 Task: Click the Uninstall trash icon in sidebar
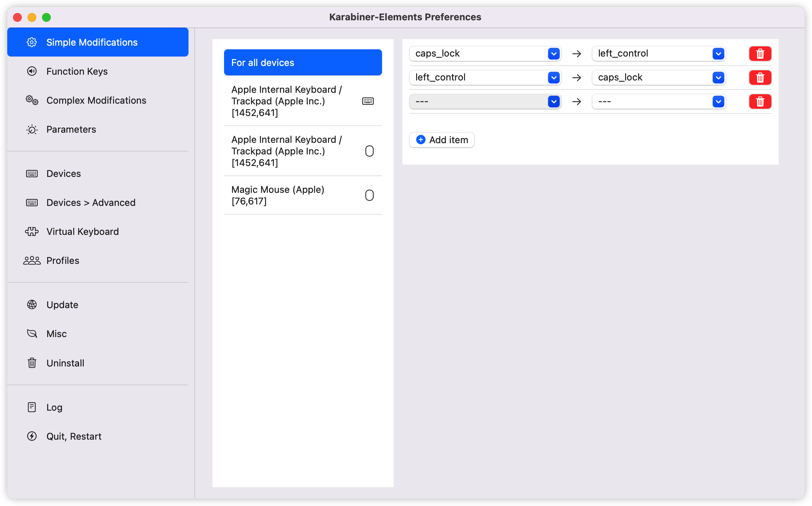point(32,363)
